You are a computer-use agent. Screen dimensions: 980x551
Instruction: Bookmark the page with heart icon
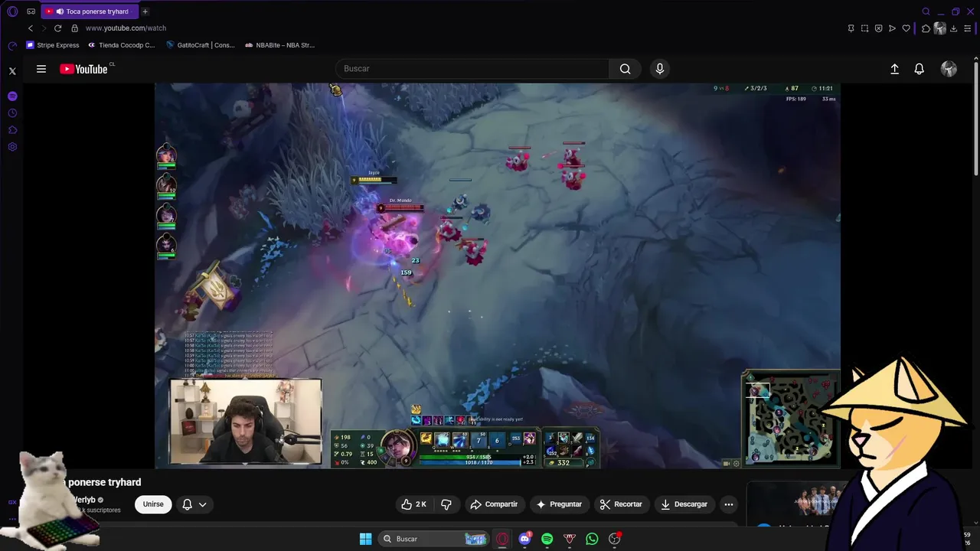[906, 28]
